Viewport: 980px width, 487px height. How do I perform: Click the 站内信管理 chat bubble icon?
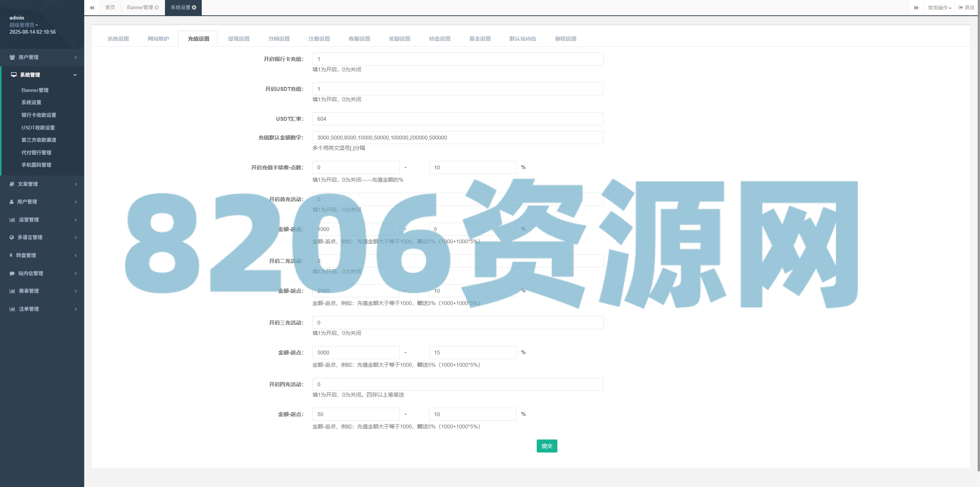tap(12, 273)
